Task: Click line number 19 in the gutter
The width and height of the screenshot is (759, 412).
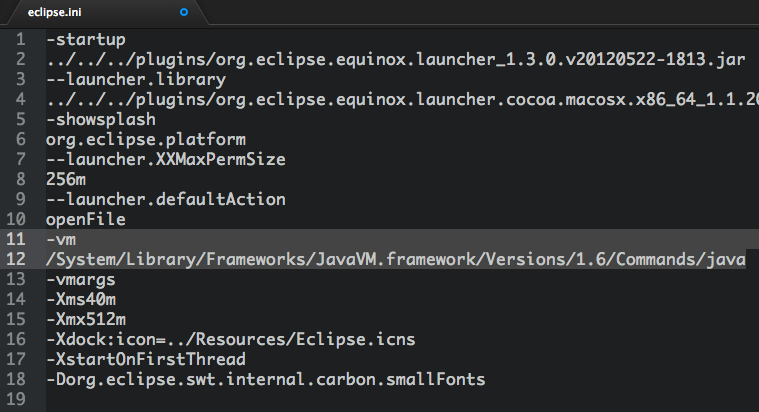Action: click(15, 399)
